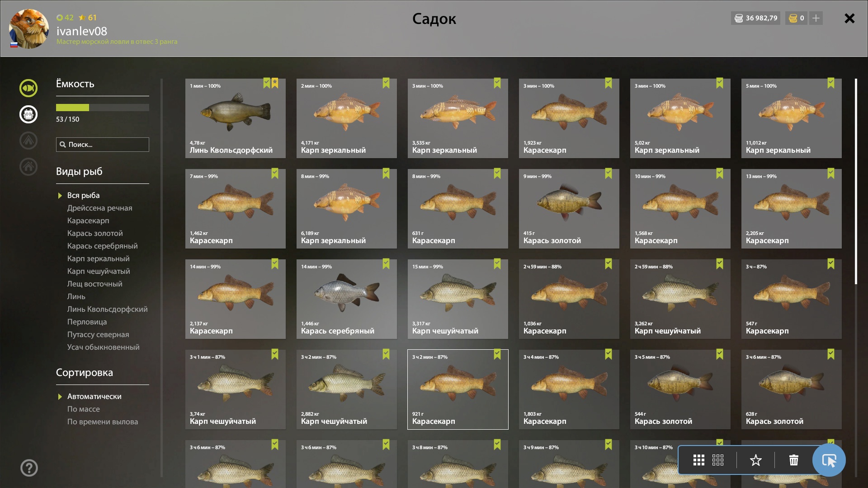Open the fish keepnet sidebar icon
Viewport: 868px width, 488px height.
click(28, 88)
